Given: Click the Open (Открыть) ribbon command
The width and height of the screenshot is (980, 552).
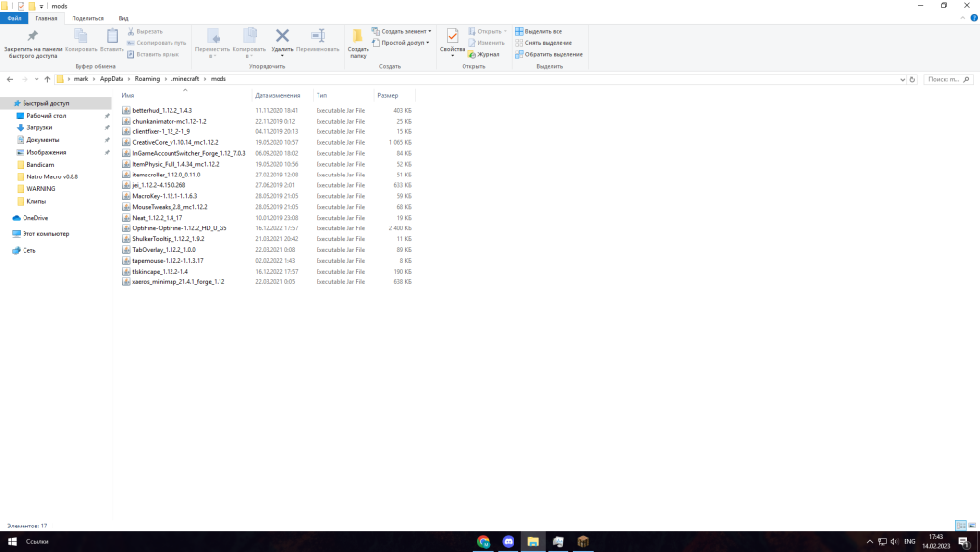Looking at the screenshot, I should (x=487, y=32).
